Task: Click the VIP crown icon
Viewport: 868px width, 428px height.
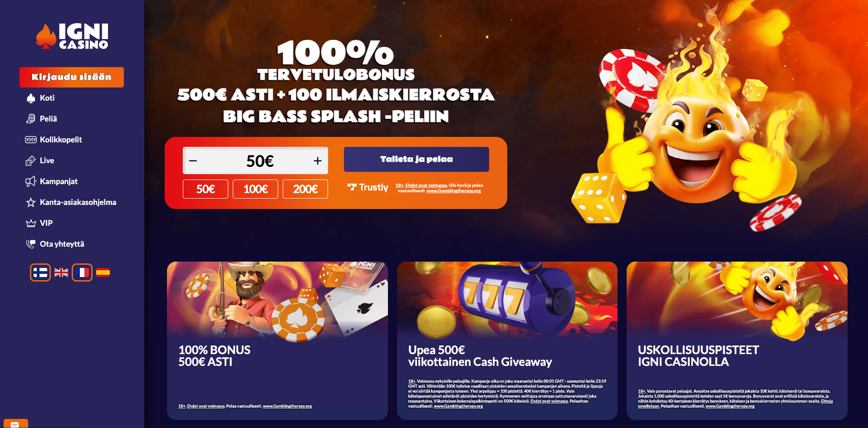Action: pos(31,223)
